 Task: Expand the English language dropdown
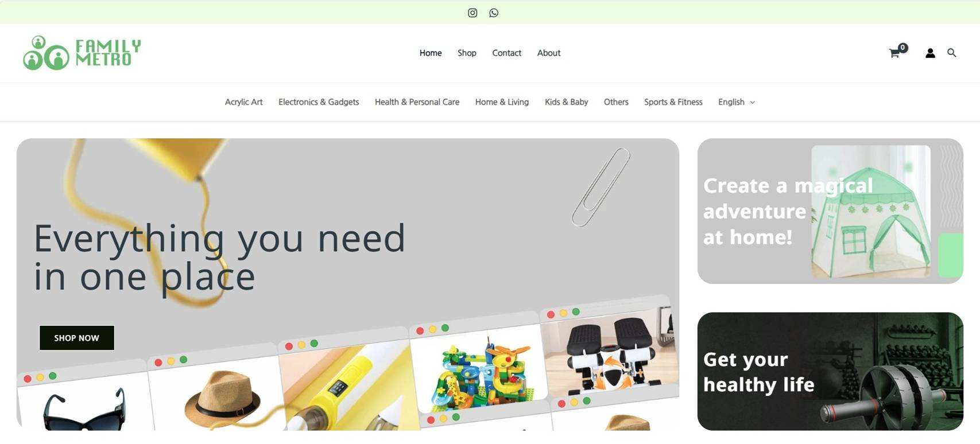pos(737,102)
